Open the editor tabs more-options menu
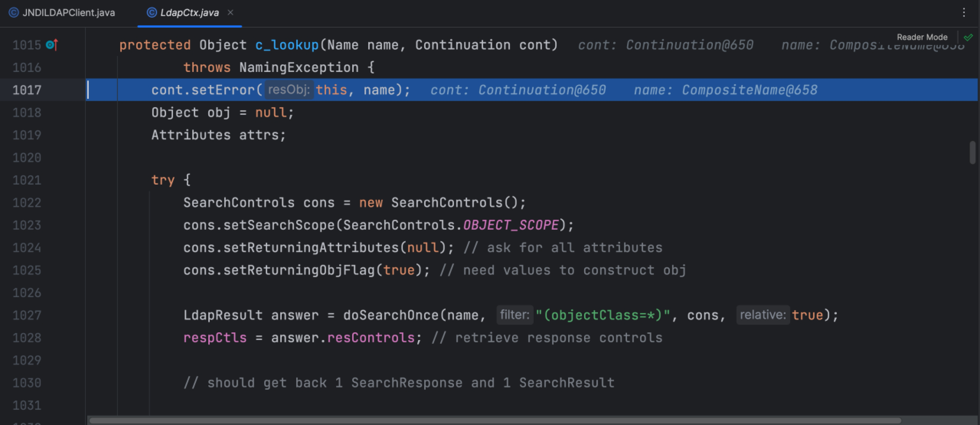 [x=964, y=13]
